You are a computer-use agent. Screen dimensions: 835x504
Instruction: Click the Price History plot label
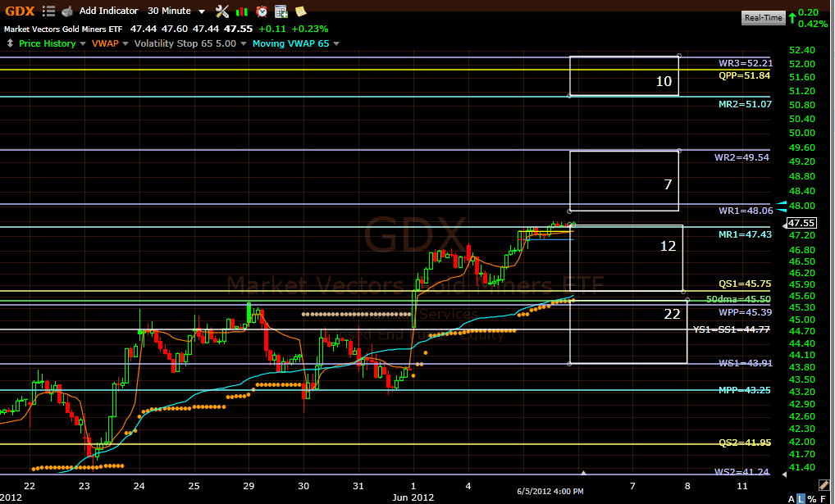(48, 43)
